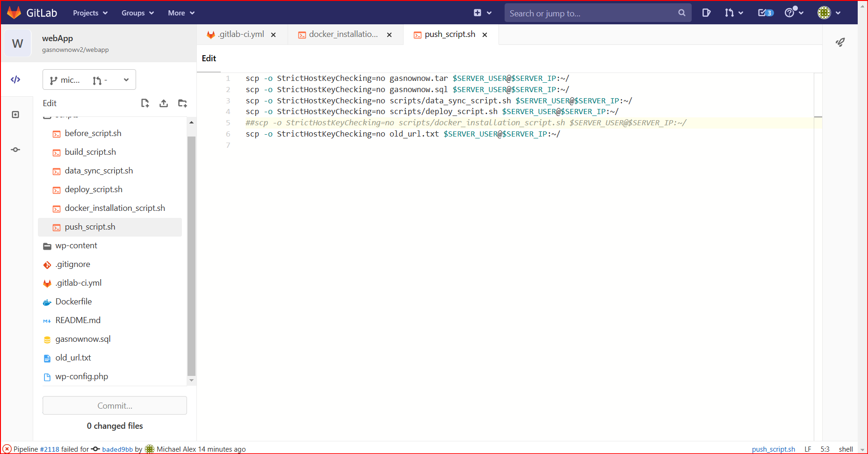
Task: Open commit baded9bb link
Action: pos(117,449)
